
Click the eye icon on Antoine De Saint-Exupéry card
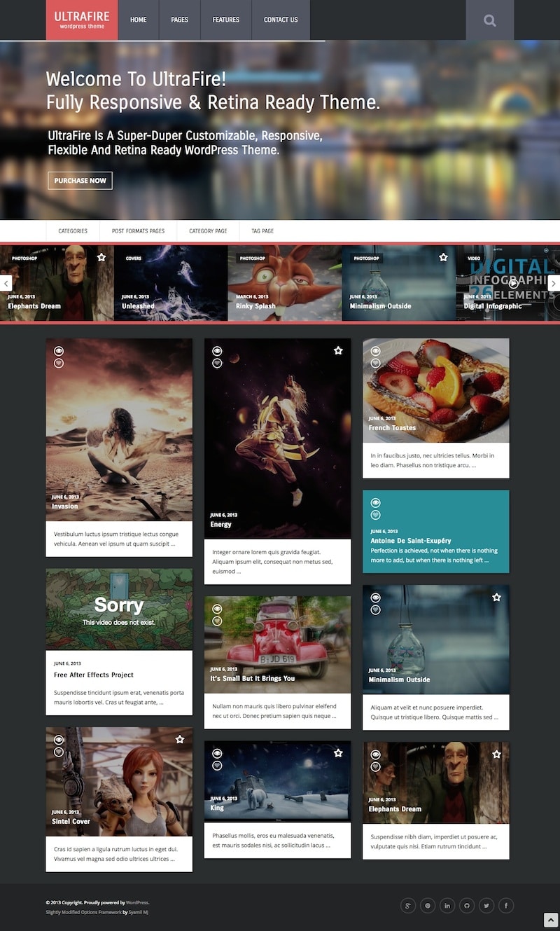coord(376,503)
